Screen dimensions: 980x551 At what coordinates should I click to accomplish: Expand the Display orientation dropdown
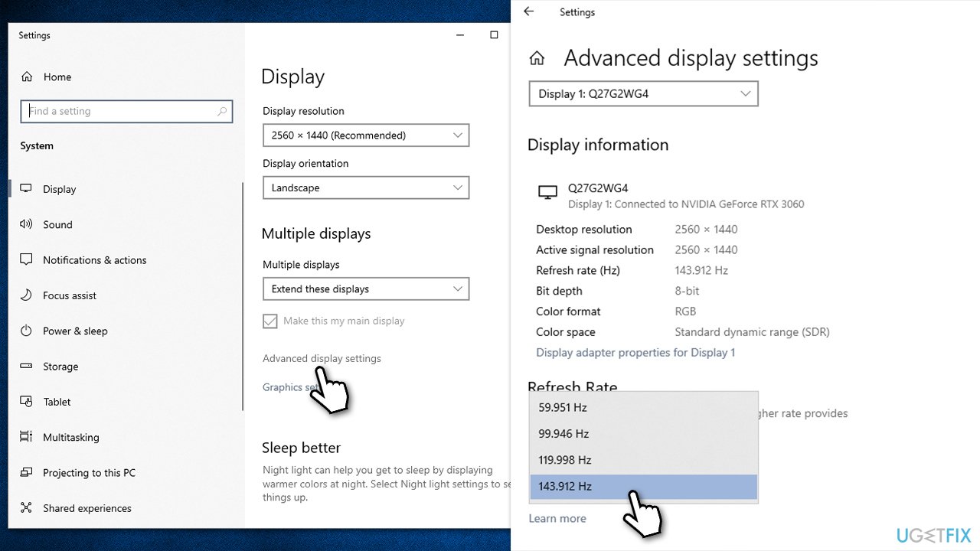point(365,187)
